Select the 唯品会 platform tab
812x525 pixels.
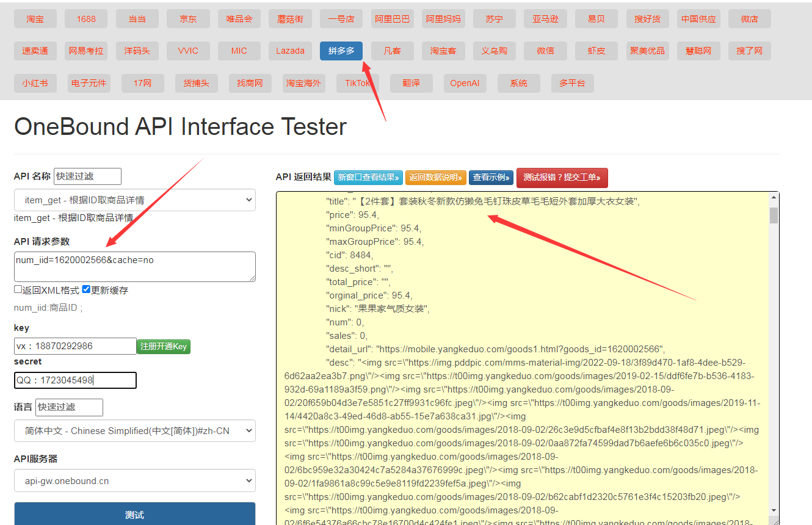click(239, 19)
